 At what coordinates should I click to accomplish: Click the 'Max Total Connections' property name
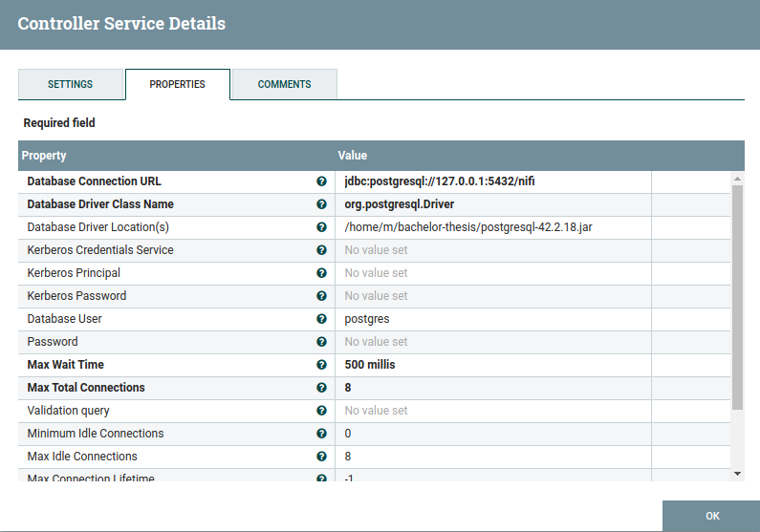pyautogui.click(x=86, y=387)
